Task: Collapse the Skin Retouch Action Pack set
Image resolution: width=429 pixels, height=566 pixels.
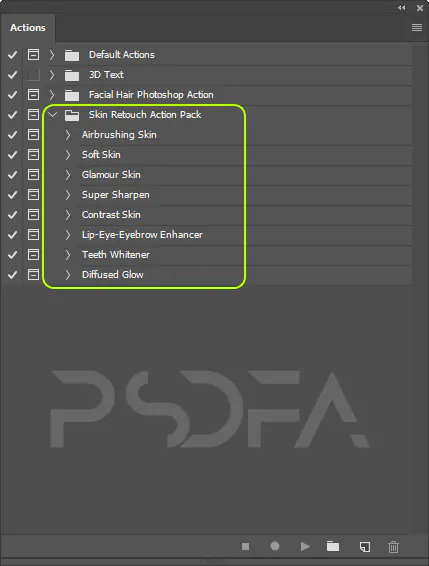Action: [53, 115]
